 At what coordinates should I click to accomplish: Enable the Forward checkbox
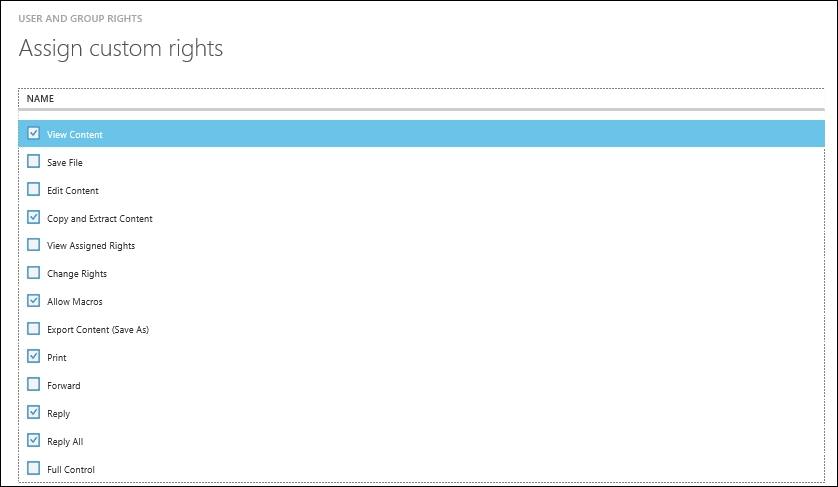click(33, 384)
